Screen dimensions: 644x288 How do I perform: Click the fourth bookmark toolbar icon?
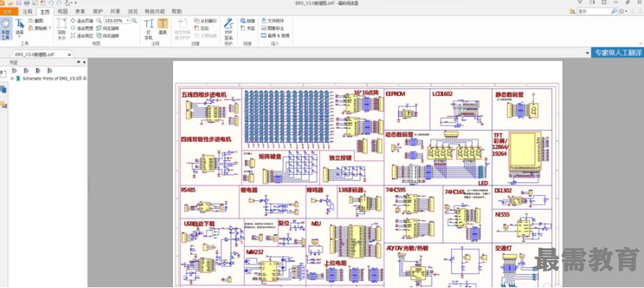coord(50,71)
